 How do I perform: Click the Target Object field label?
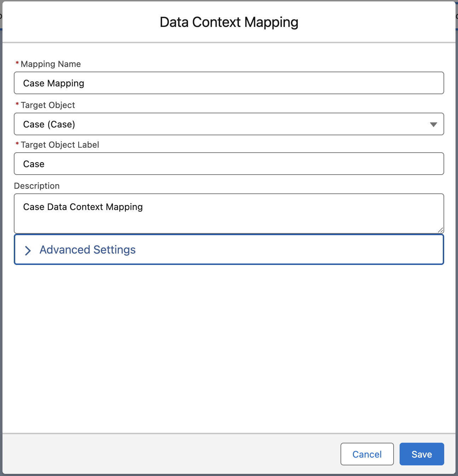(48, 105)
